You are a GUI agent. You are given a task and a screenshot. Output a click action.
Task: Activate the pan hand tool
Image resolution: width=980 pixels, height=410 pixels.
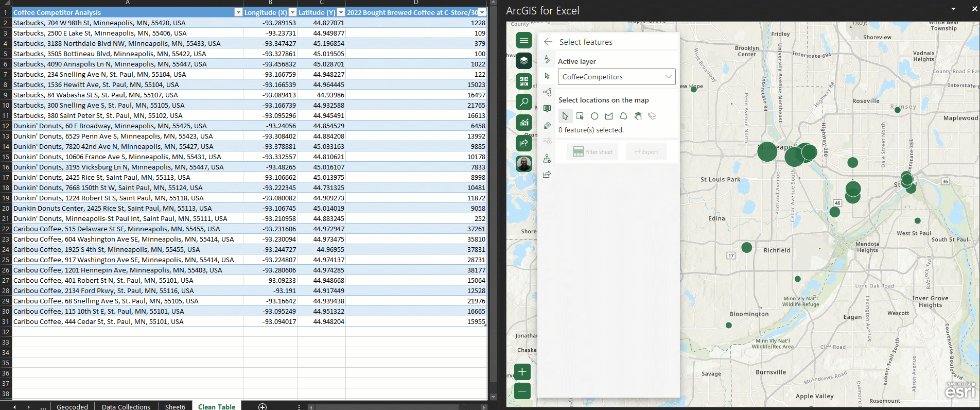(x=638, y=116)
